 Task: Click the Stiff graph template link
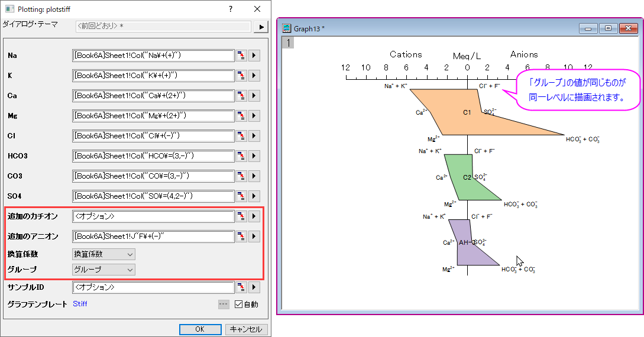pos(80,304)
